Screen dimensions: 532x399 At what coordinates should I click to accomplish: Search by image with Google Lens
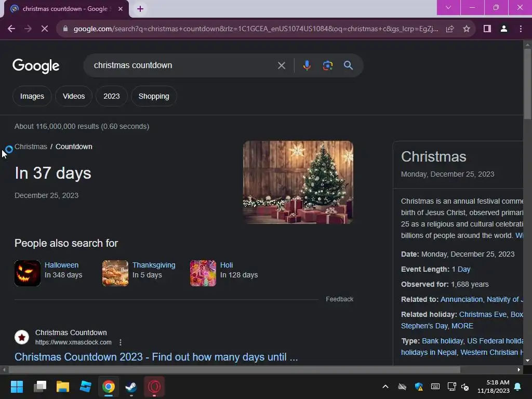[327, 65]
